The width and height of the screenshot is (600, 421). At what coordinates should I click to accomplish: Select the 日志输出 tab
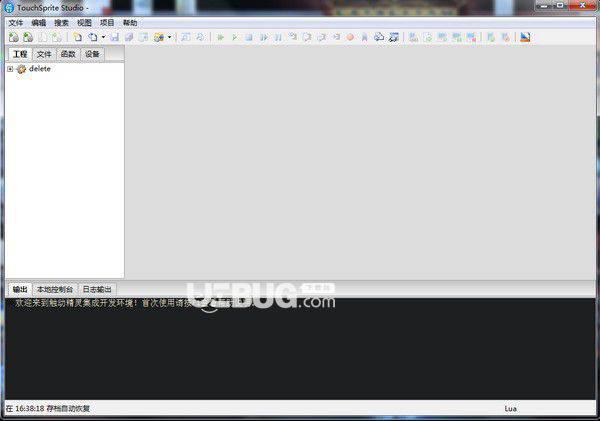click(x=97, y=289)
